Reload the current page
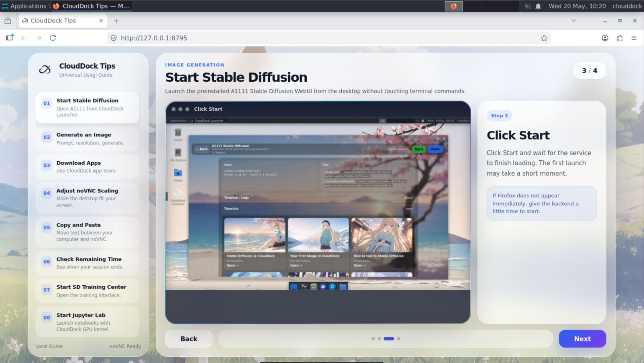 click(x=53, y=38)
